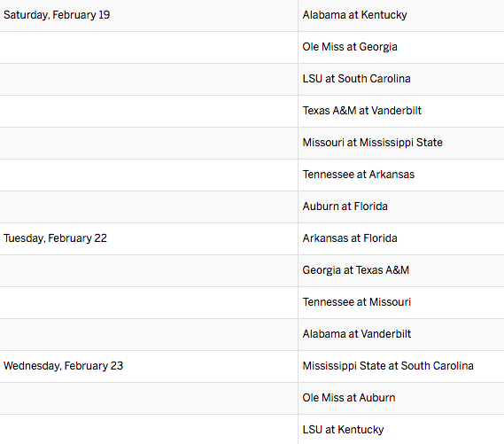The image size is (504, 444).
Task: Select LSU at South Carolina game
Action: 356,79
